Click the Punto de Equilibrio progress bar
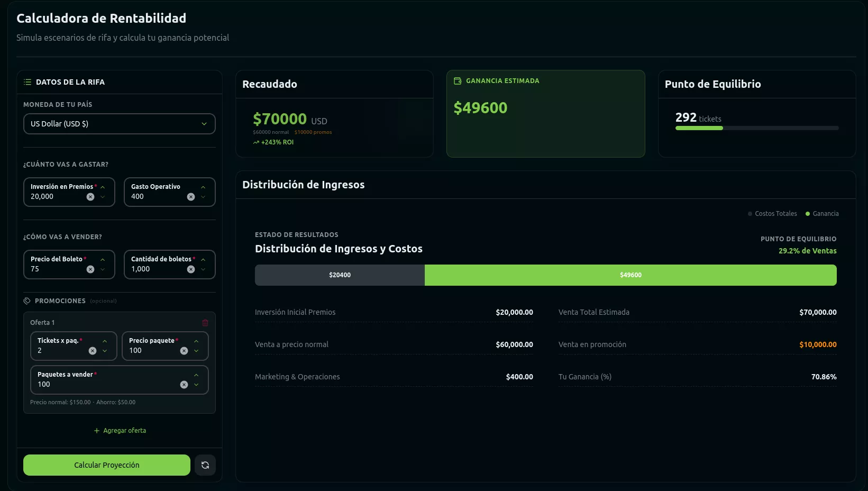 tap(757, 128)
